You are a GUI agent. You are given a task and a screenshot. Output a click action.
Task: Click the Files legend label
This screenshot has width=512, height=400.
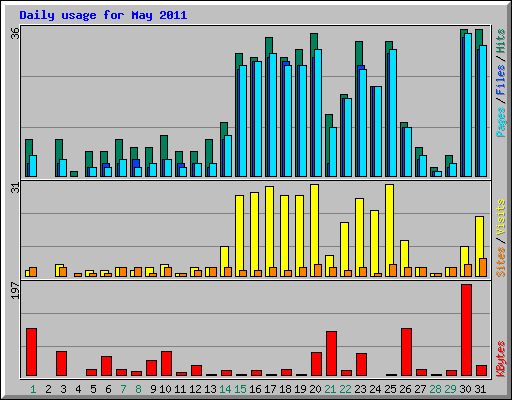coord(501,79)
